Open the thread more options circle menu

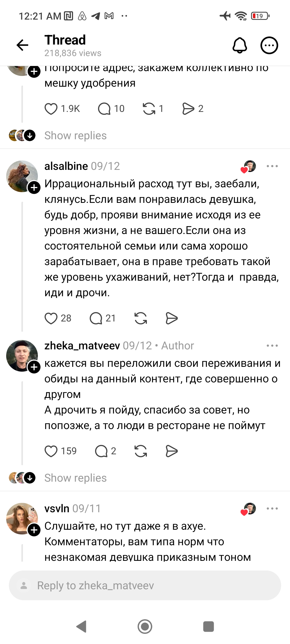[x=269, y=45]
